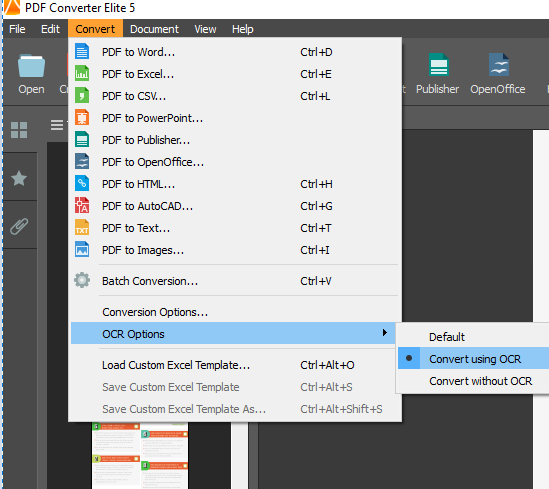Screen dimensions: 549x489
Task: Choose PDF to HTML… menu entry
Action: tap(235, 184)
